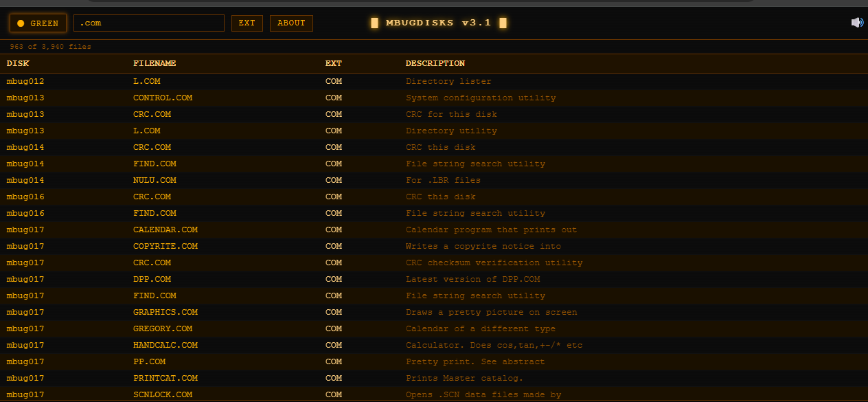This screenshot has height=402, width=868.
Task: Click 'Calculator. Does cos,tan,+-/* etc' description
Action: click(x=494, y=345)
